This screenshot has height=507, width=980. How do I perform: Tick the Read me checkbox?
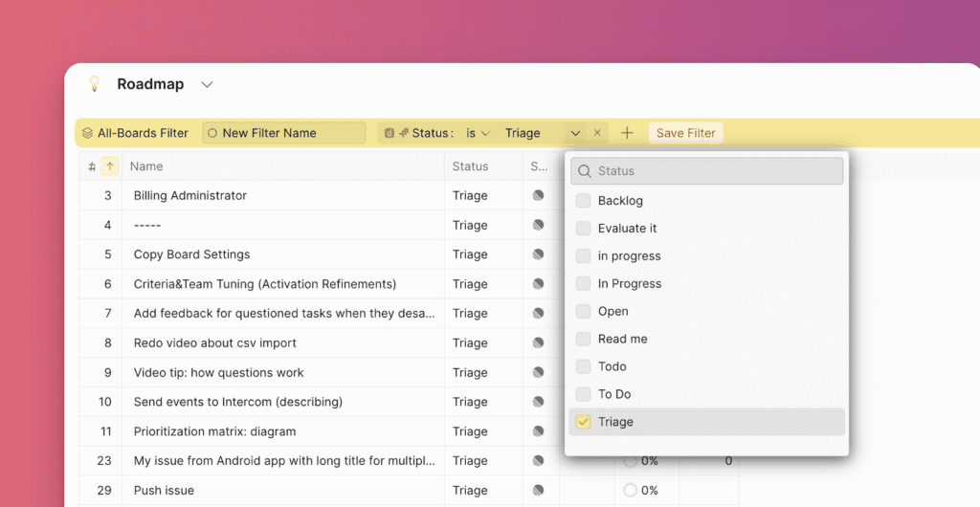pyautogui.click(x=583, y=339)
